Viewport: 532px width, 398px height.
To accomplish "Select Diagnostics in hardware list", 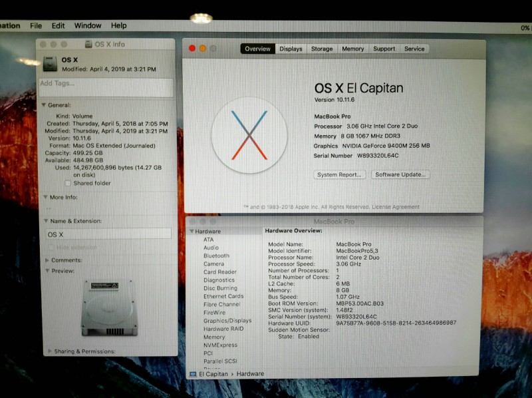I will click(219, 280).
